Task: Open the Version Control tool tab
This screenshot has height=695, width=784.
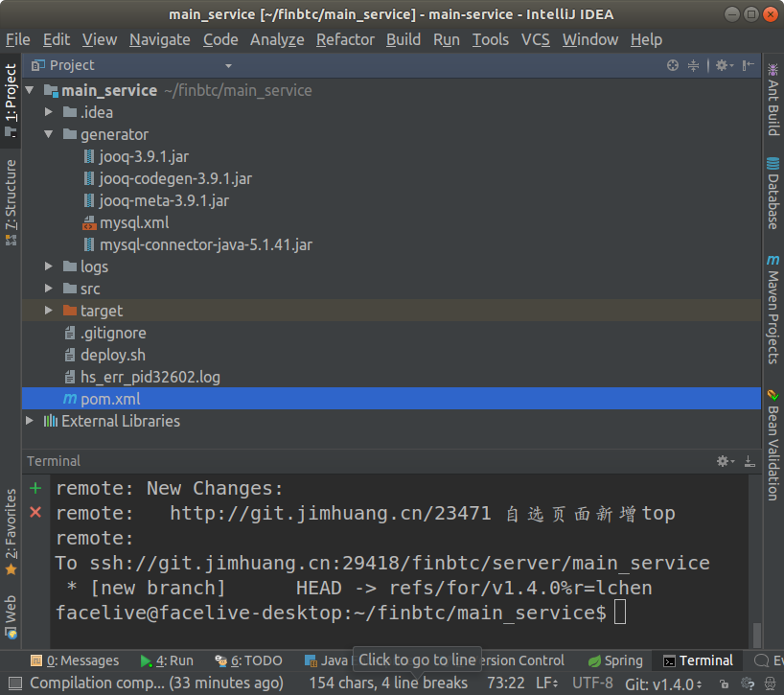Action: pyautogui.click(x=523, y=660)
